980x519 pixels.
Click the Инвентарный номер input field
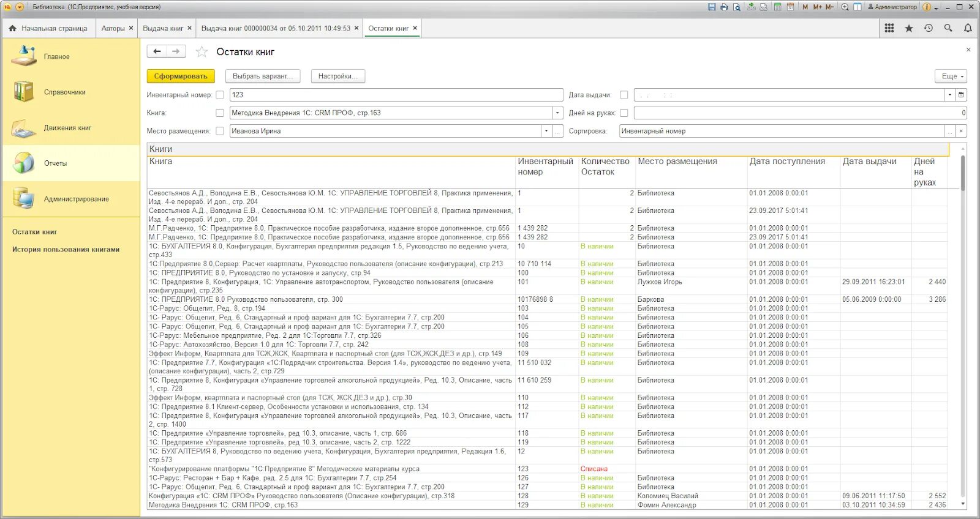[396, 95]
